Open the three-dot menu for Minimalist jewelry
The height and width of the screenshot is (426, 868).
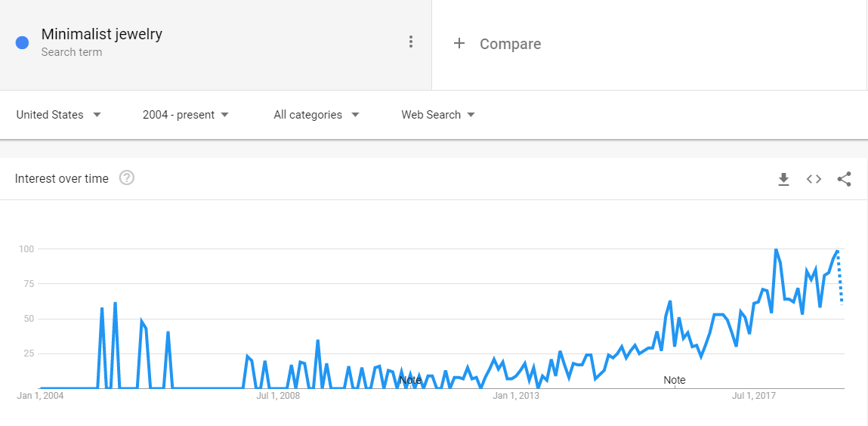(410, 42)
